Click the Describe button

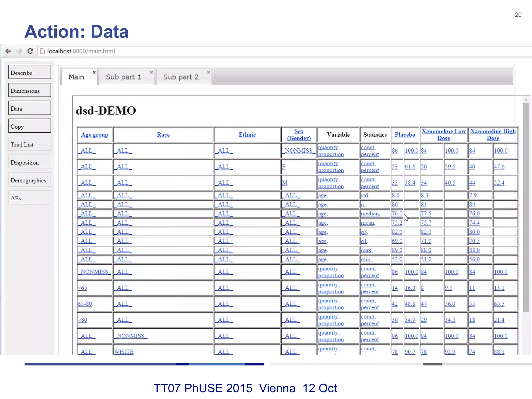tap(30, 72)
